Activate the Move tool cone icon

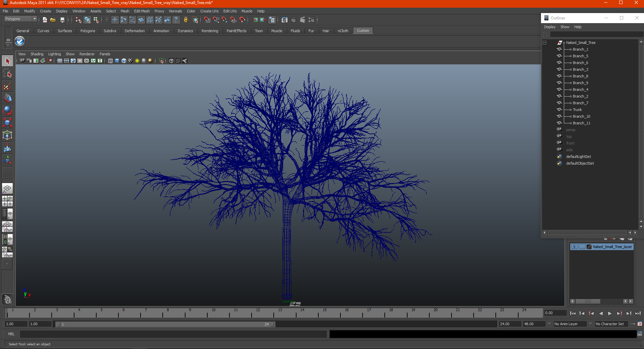7,98
